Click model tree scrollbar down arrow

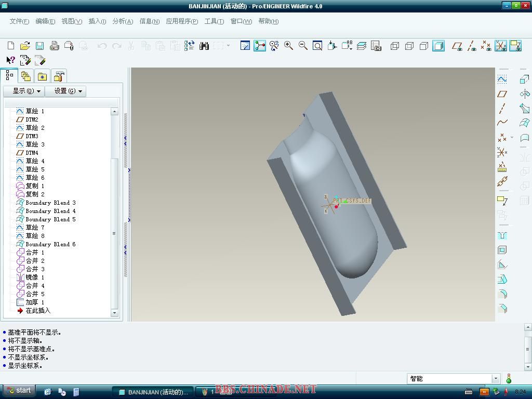pos(114,313)
